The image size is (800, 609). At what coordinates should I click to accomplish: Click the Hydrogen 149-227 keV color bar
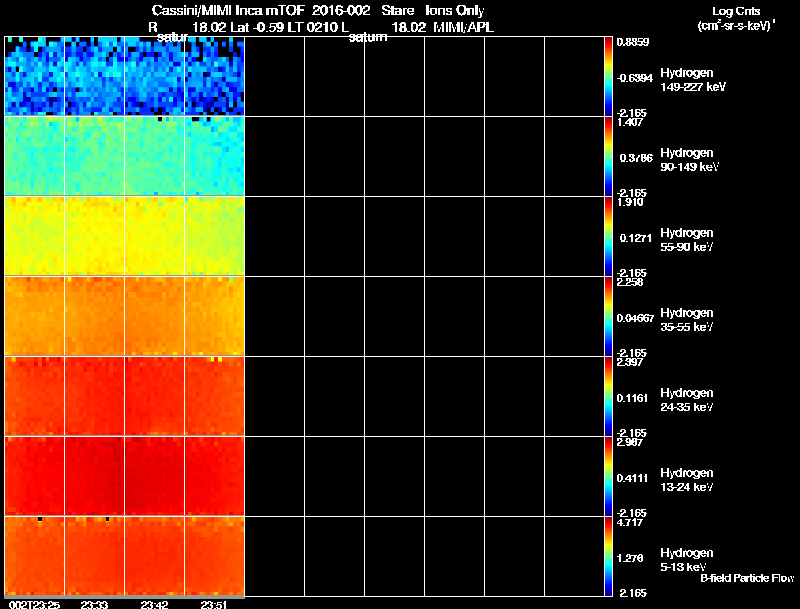(x=608, y=76)
